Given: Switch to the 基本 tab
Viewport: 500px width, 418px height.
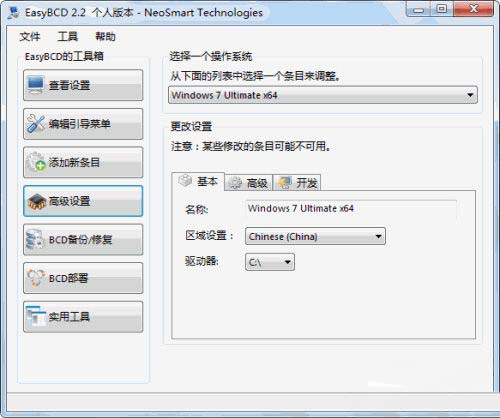Looking at the screenshot, I should [198, 182].
